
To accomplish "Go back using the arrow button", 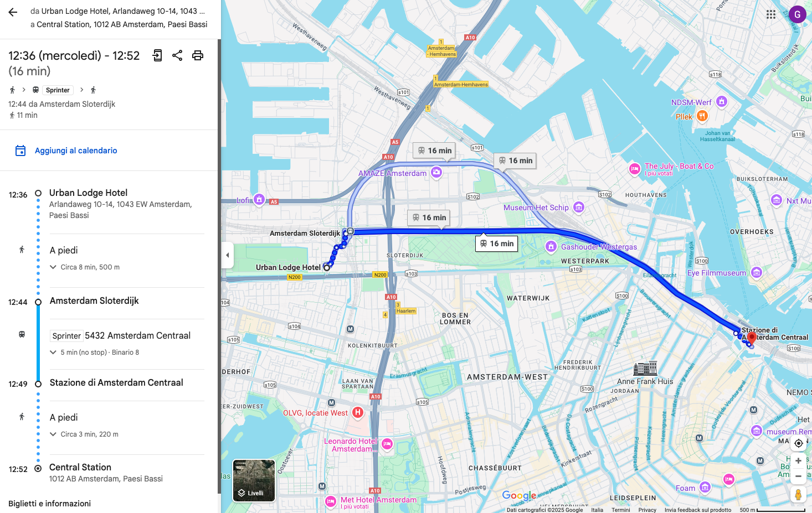I will (x=13, y=12).
